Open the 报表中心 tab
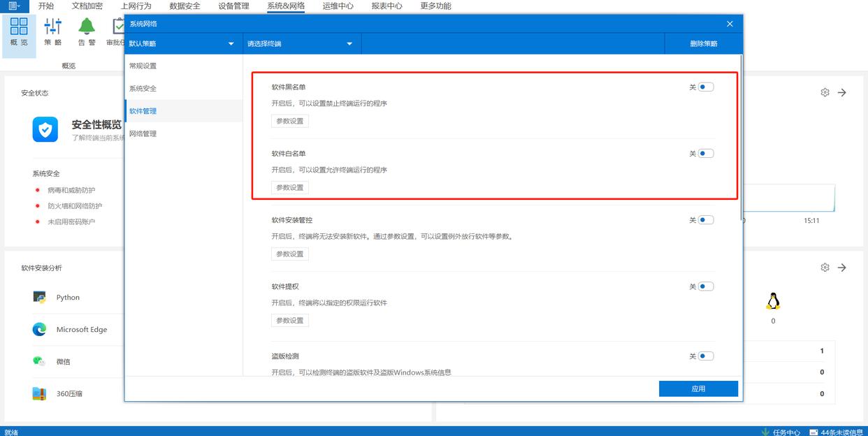This screenshot has height=436, width=868. pyautogui.click(x=386, y=6)
